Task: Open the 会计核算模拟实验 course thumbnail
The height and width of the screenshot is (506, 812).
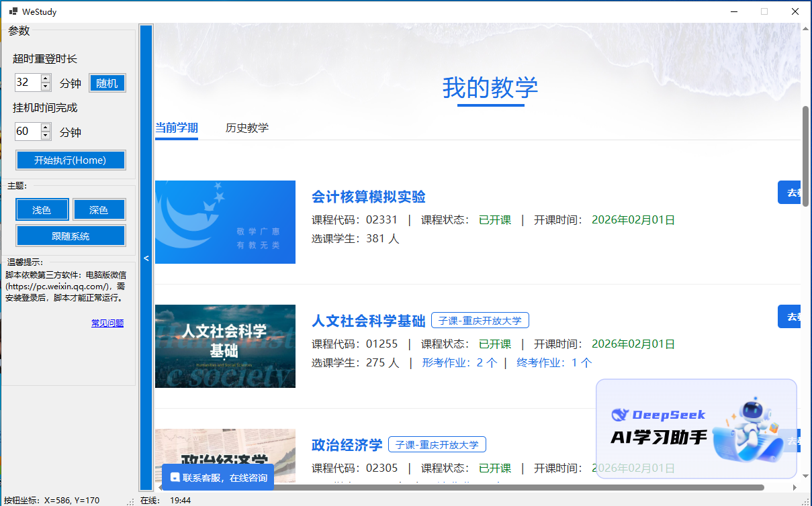Action: click(x=225, y=222)
